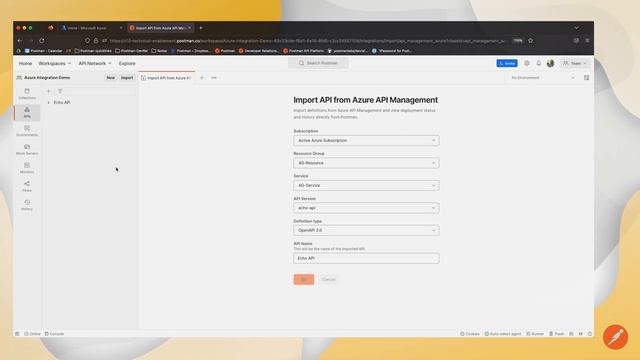Bookmark this page with the star icon
Image resolution: width=640 pixels, height=360 pixels.
click(x=531, y=40)
